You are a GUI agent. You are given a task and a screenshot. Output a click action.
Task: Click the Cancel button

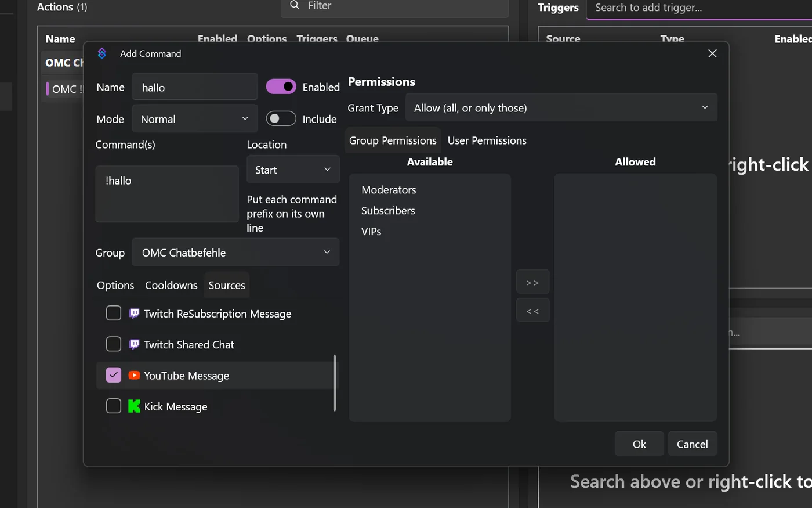point(693,444)
